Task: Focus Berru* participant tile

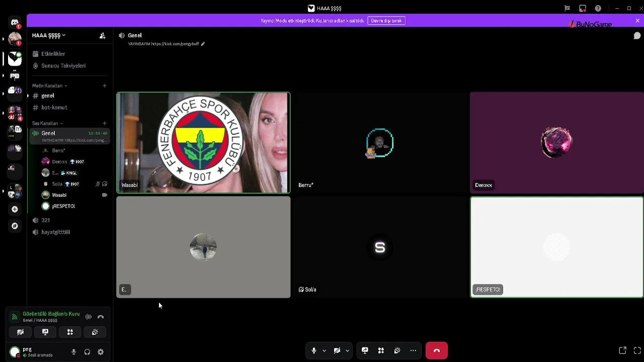Action: 380,143
